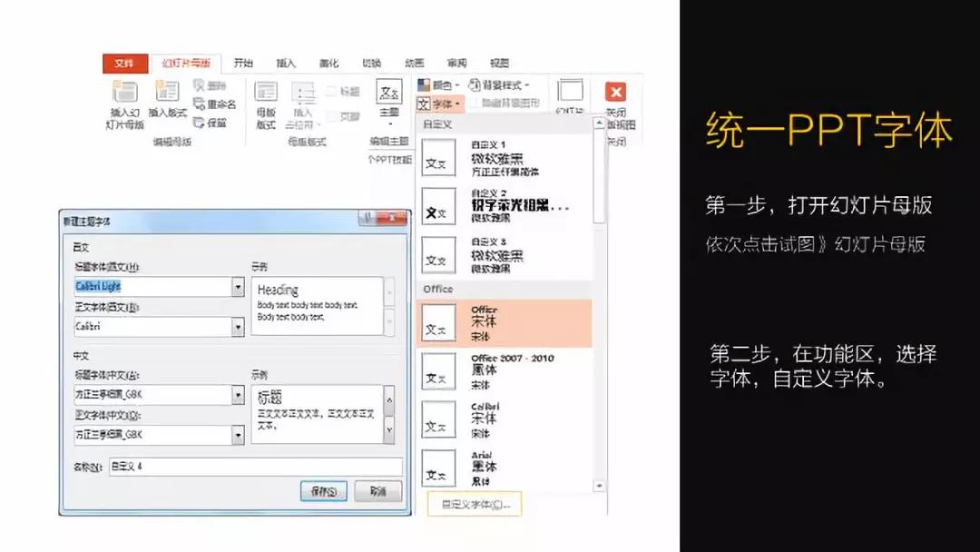Viewport: 980px width, 552px height.
Task: Select the 插入版式 icon
Action: tap(169, 92)
